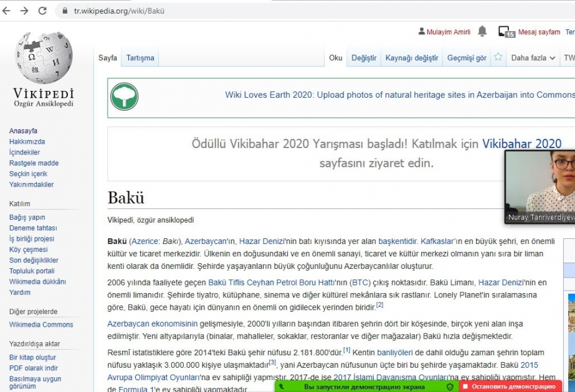
Task: Open user page icon beside Mulayim Amirli
Action: (421, 32)
